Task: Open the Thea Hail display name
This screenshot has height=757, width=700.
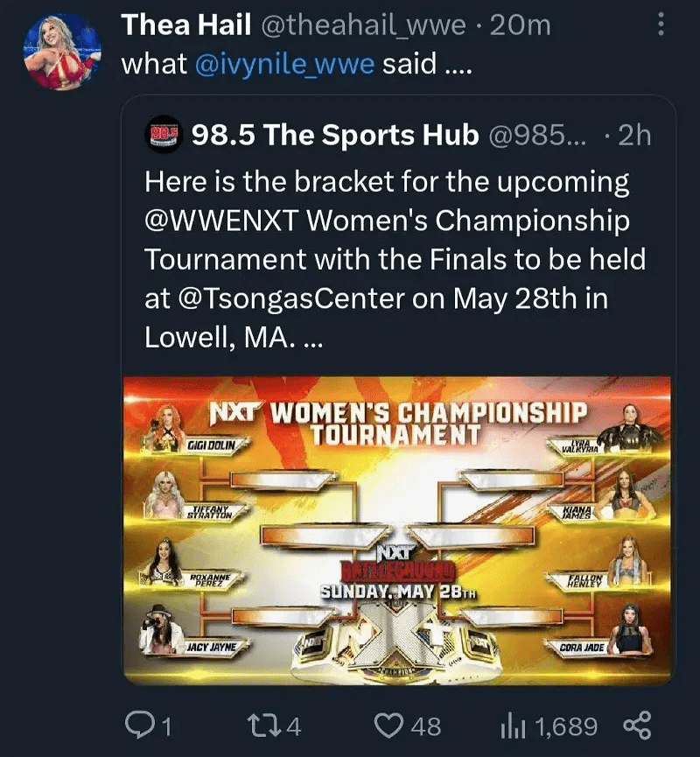Action: tap(185, 25)
